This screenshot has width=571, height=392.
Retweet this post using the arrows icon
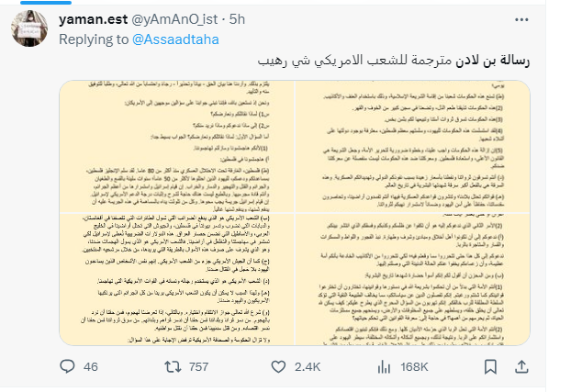coord(171,368)
